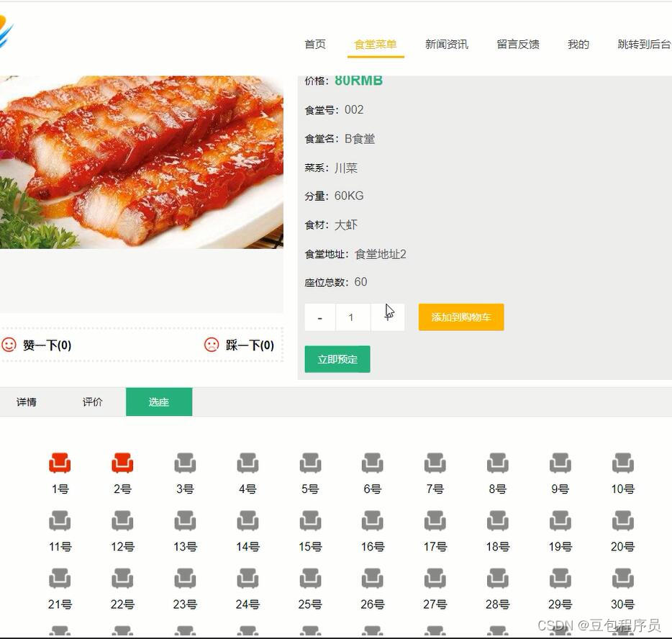Image resolution: width=672 pixels, height=639 pixels.
Task: Choose seat 6号 sofa icon
Action: click(373, 463)
